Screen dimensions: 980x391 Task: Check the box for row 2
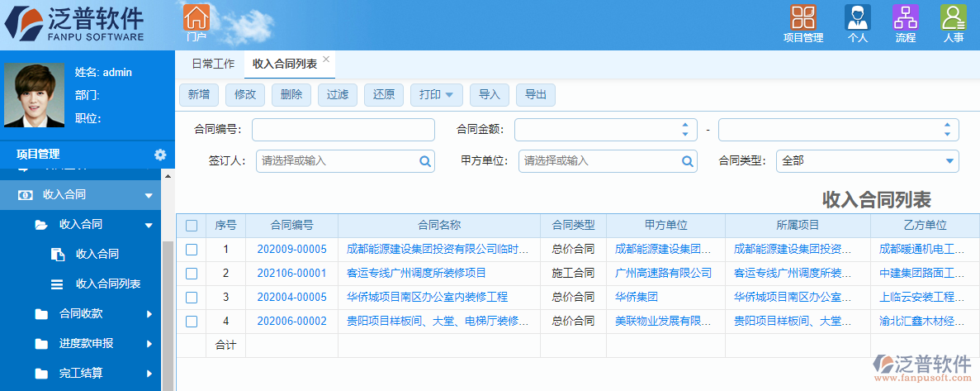tap(192, 274)
